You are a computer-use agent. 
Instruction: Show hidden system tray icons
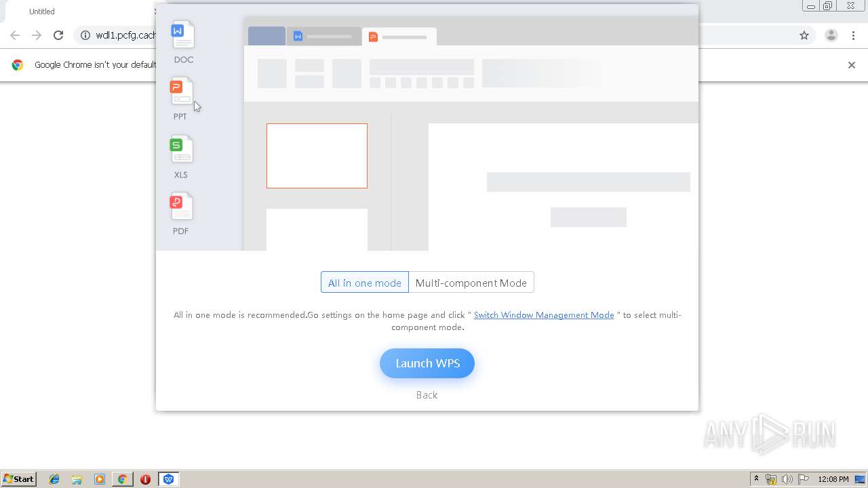756,479
